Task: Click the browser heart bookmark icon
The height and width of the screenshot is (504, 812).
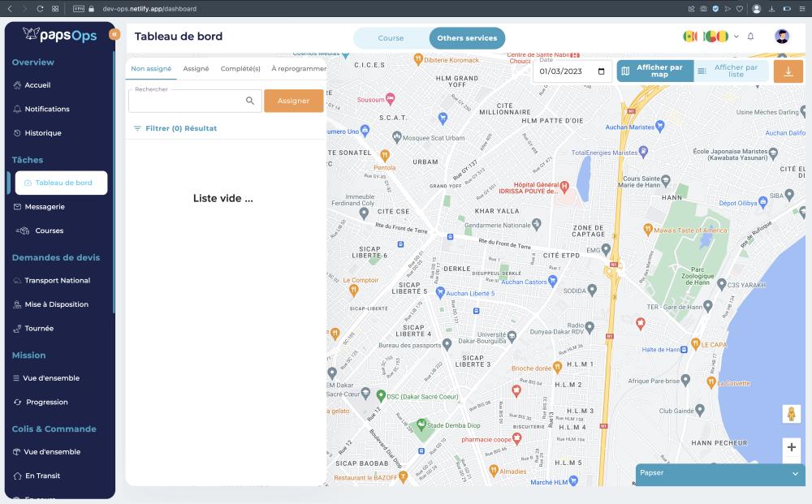Action: point(740,9)
